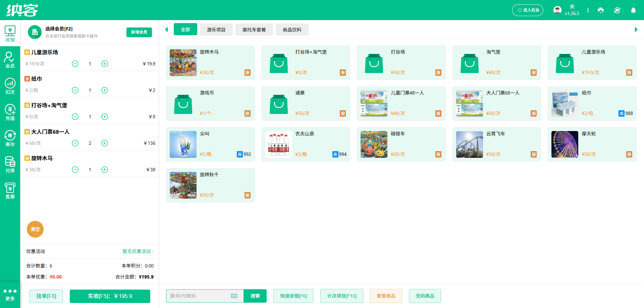This screenshot has width=644, height=308.
Task: Add the 摩天轮 product card
Action: click(x=592, y=144)
